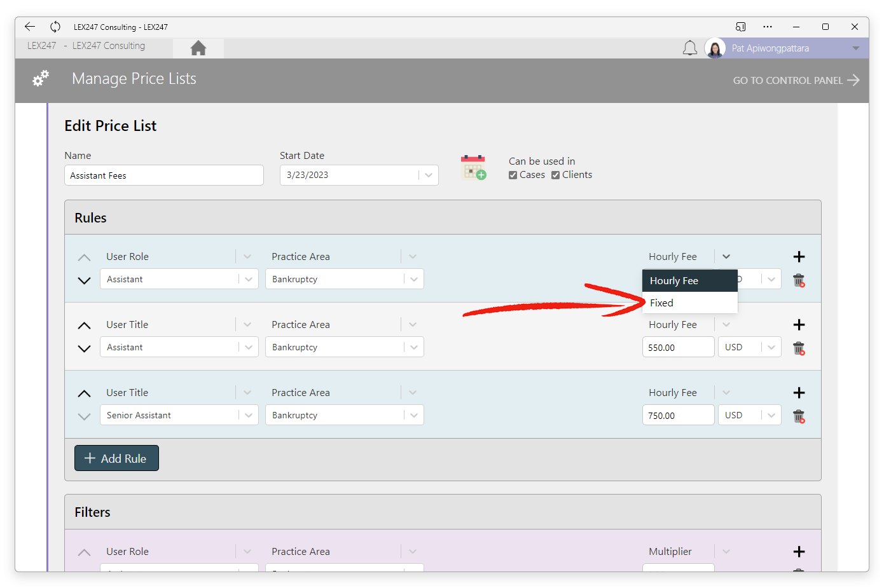
Task: Click the Filters section heading
Action: click(x=92, y=512)
